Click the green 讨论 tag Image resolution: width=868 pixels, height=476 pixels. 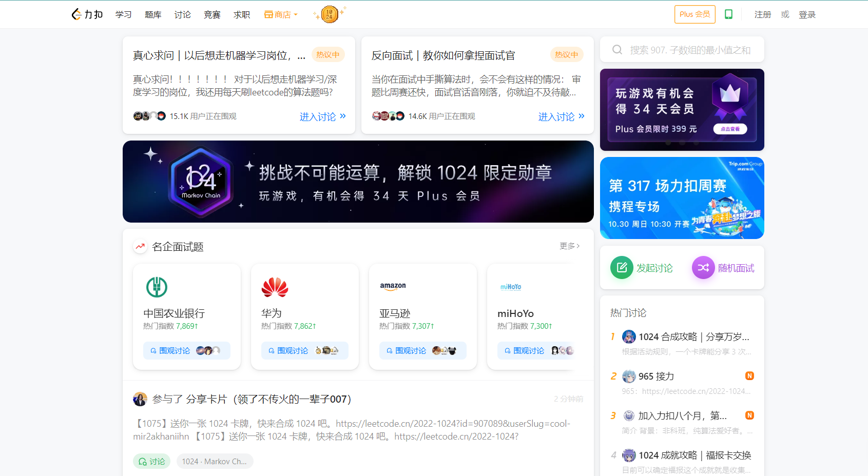tap(152, 461)
